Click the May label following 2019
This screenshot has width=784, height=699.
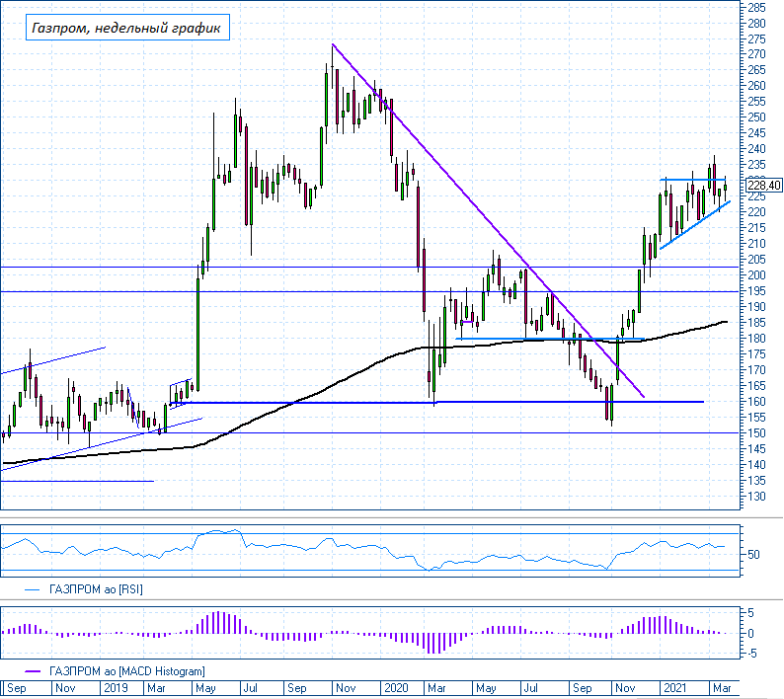point(205,688)
